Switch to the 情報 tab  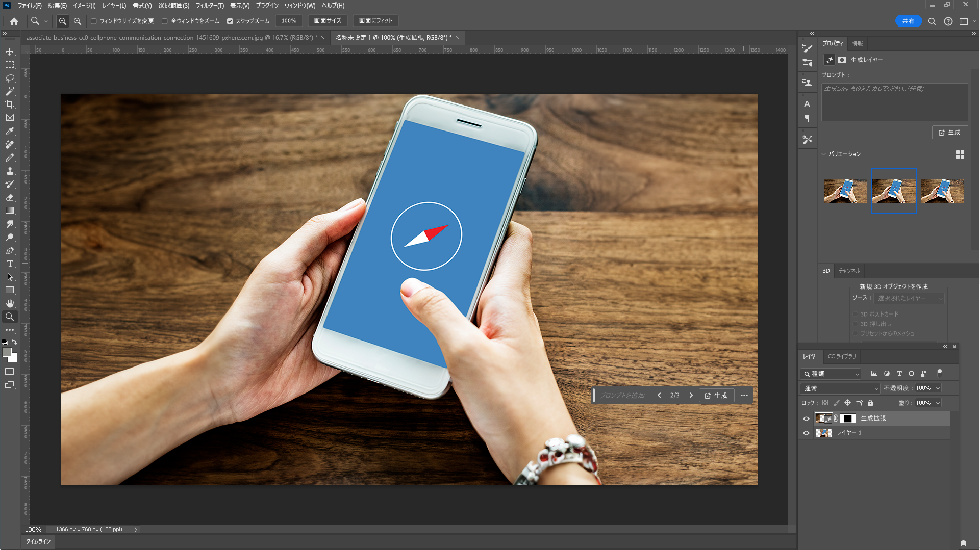pos(858,43)
